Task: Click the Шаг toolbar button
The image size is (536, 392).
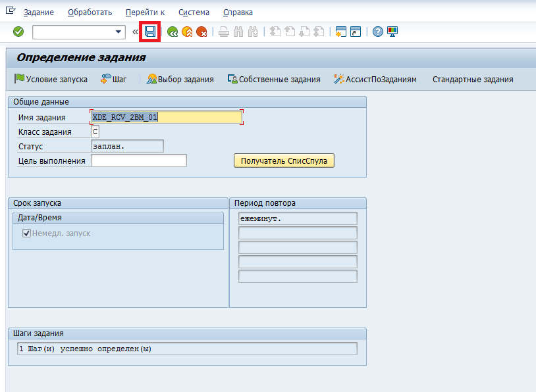Action: pos(113,79)
